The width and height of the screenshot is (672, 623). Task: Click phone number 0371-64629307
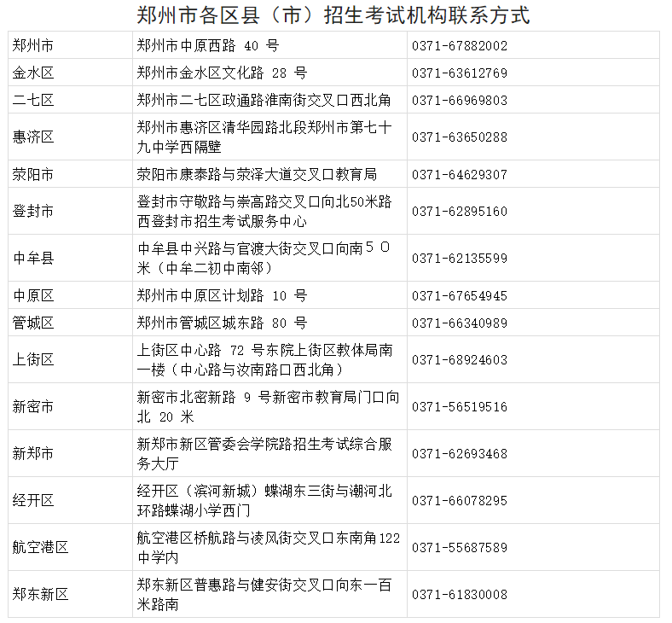tap(460, 175)
